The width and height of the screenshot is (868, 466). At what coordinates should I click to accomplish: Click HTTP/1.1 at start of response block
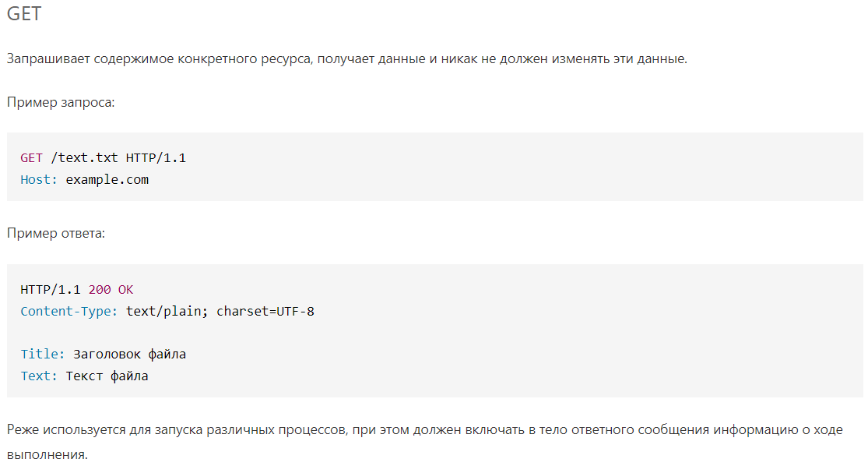pyautogui.click(x=51, y=289)
